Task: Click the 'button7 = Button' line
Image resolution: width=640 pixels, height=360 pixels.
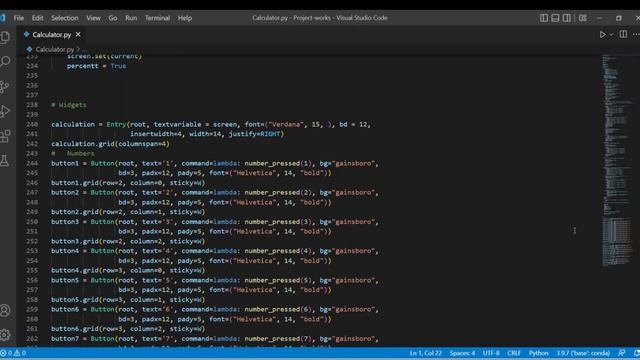Action: [215, 339]
